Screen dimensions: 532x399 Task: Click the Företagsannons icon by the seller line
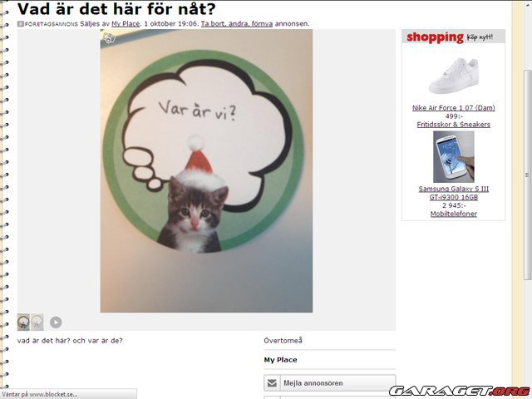[20, 24]
